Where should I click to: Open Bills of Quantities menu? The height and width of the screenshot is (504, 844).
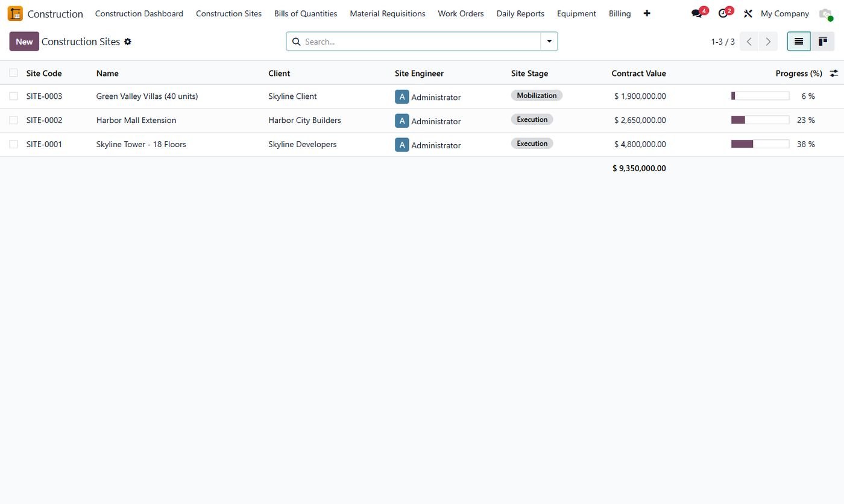[x=306, y=13]
